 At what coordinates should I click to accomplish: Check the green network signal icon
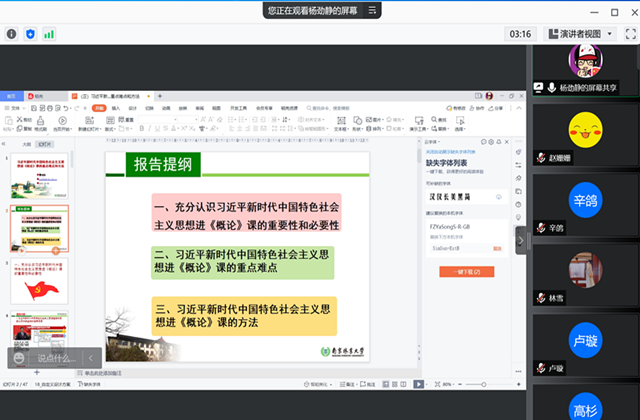48,34
